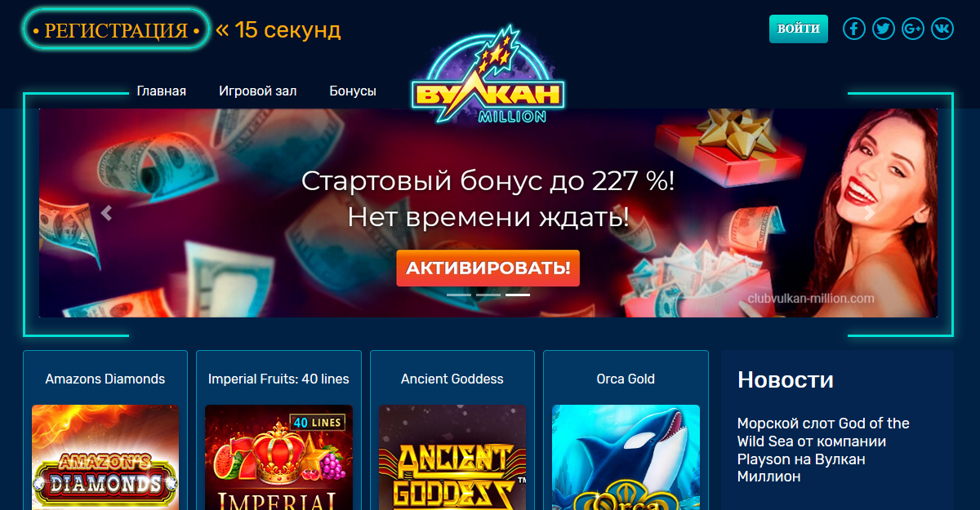Open the Imperial Fruits 40 lines thumbnail
Viewport: 980px width, 510px height.
[278, 457]
